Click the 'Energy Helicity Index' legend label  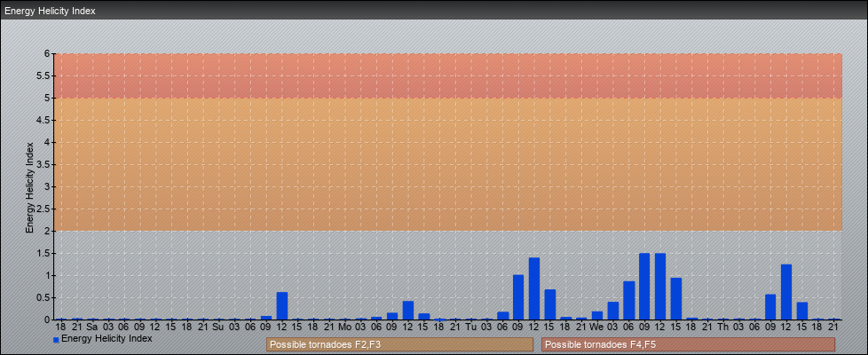coord(107,338)
